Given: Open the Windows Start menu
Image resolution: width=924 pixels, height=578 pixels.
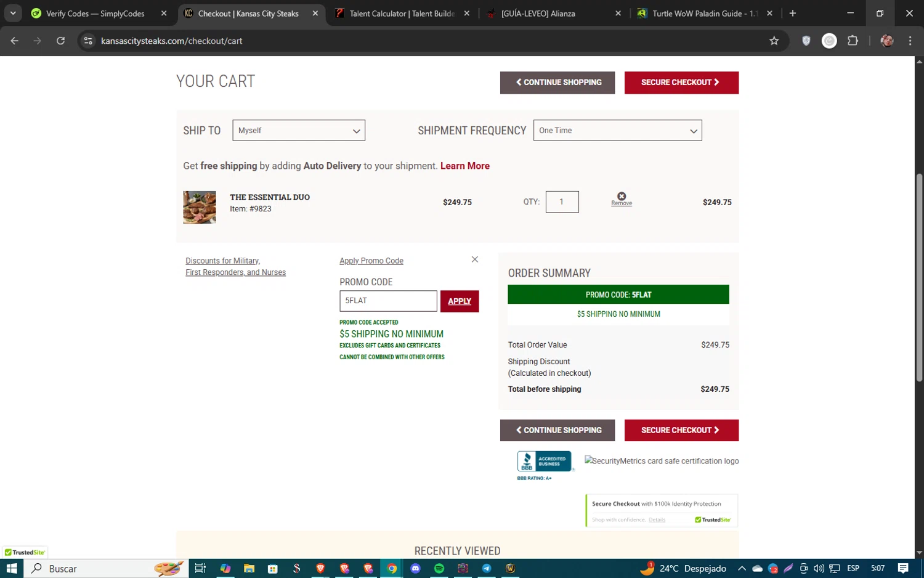Looking at the screenshot, I should 11,568.
